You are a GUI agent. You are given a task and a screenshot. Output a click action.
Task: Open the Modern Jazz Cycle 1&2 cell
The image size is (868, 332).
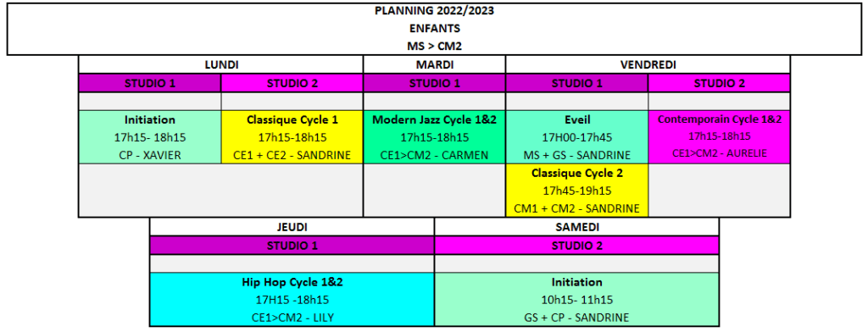(435, 137)
